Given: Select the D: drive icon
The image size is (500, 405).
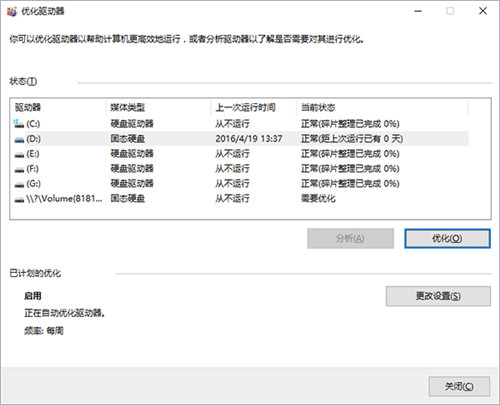Looking at the screenshot, I should coord(19,139).
